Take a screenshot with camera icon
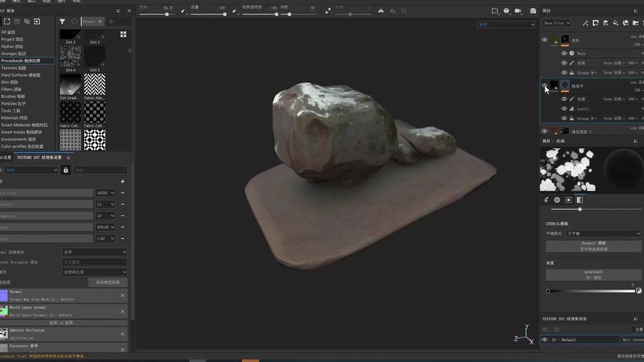644x362 pixels. pyautogui.click(x=532, y=11)
